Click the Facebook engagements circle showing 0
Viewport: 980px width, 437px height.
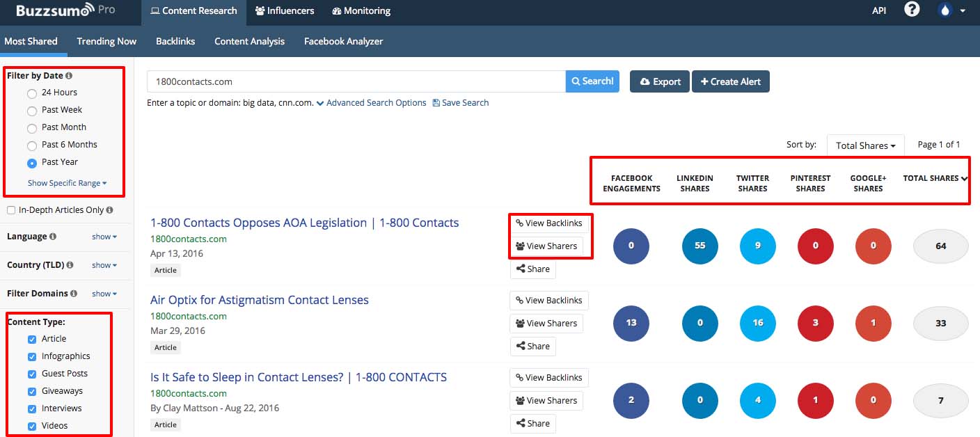coord(631,246)
